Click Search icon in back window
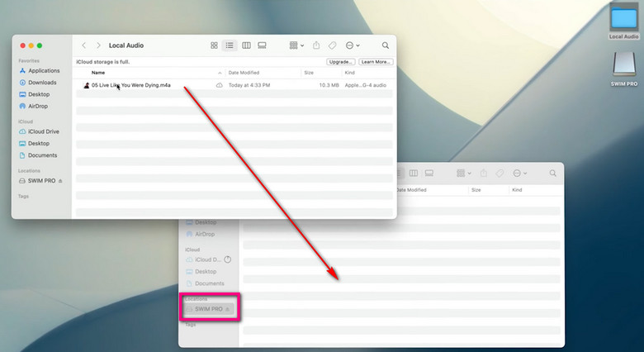Screen dimensions: 644x352 coord(553,174)
